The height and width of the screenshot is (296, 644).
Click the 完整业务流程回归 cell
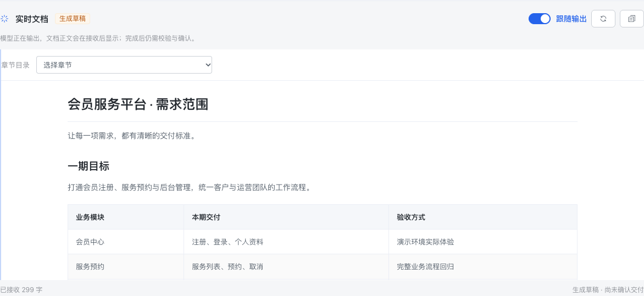click(482, 267)
